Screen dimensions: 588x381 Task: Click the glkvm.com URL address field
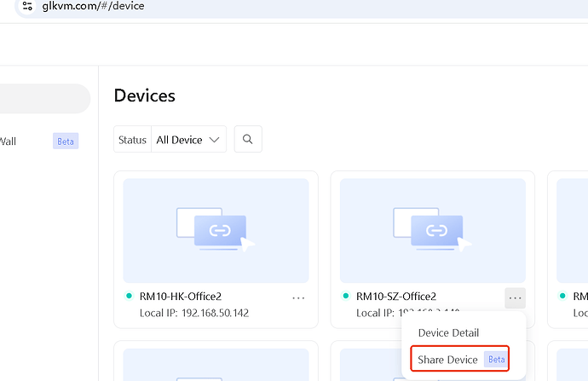[94, 6]
